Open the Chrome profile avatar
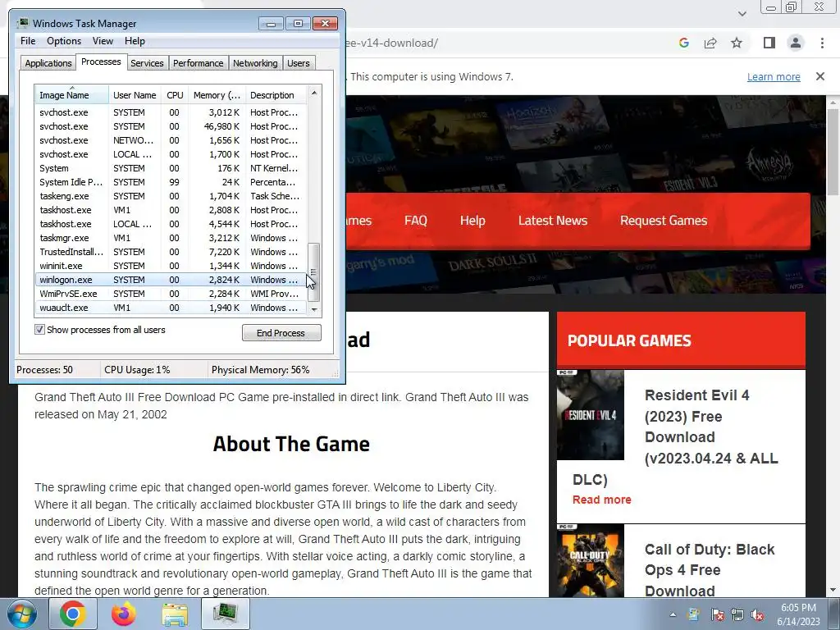 pos(796,43)
